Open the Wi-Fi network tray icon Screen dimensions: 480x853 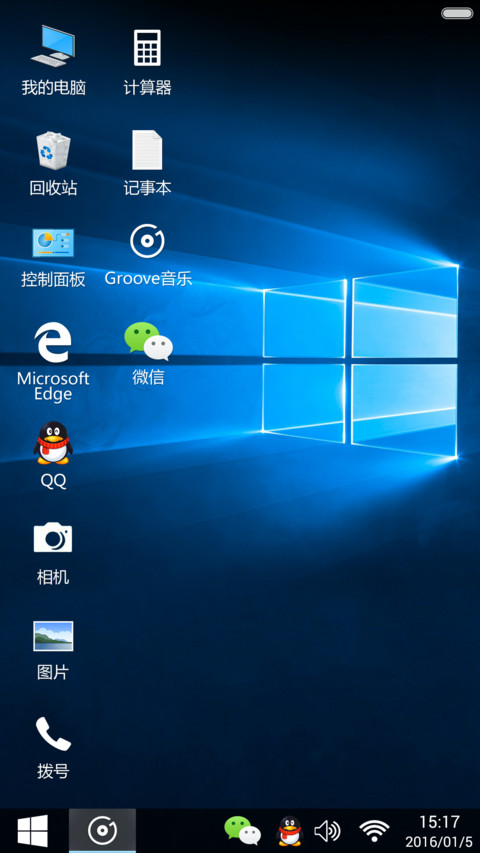pos(374,831)
